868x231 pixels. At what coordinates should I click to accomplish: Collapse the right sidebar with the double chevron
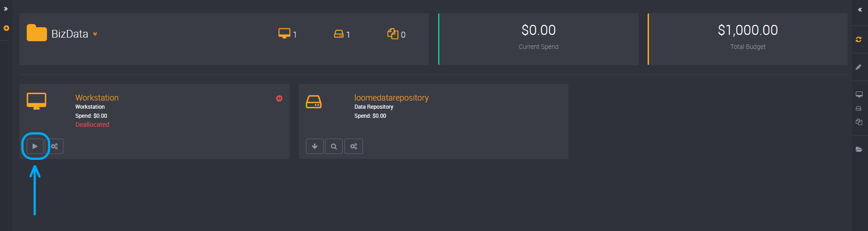(x=860, y=10)
